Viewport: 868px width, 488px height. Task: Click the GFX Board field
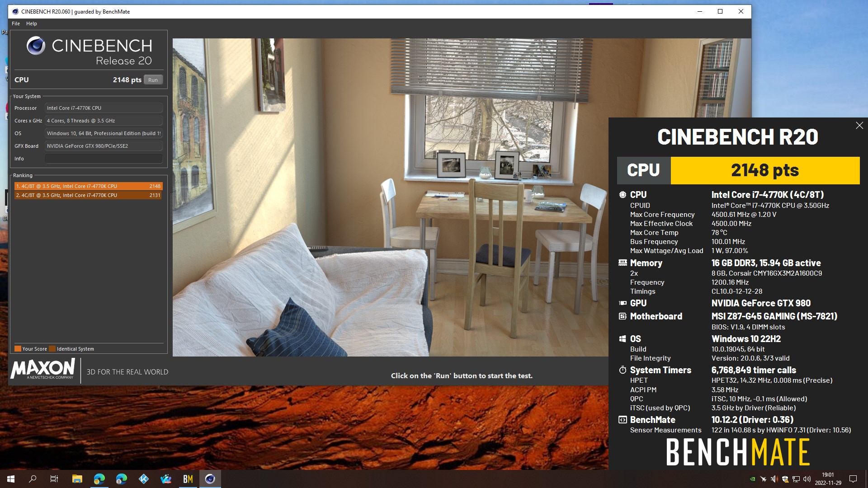tap(104, 146)
